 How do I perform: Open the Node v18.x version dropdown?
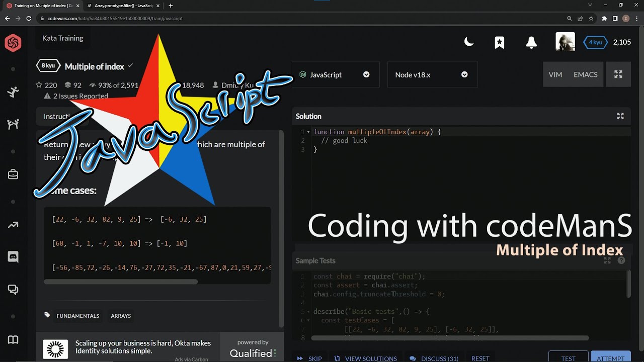pyautogui.click(x=432, y=74)
